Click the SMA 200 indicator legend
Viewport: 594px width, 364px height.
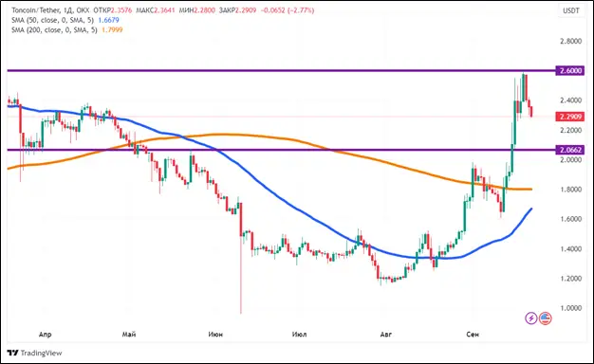[x=54, y=30]
